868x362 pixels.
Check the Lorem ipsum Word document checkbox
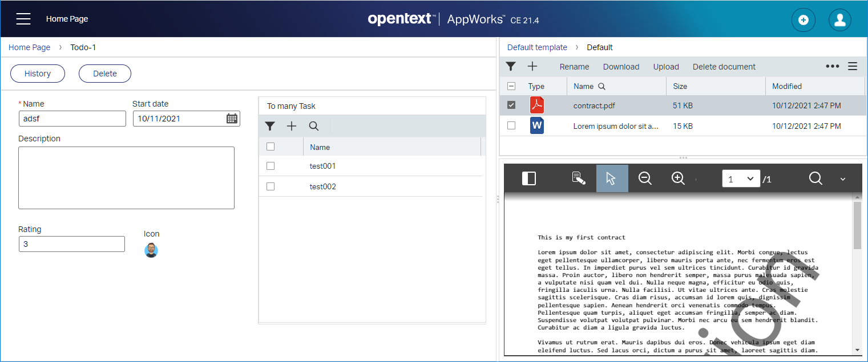click(x=511, y=125)
